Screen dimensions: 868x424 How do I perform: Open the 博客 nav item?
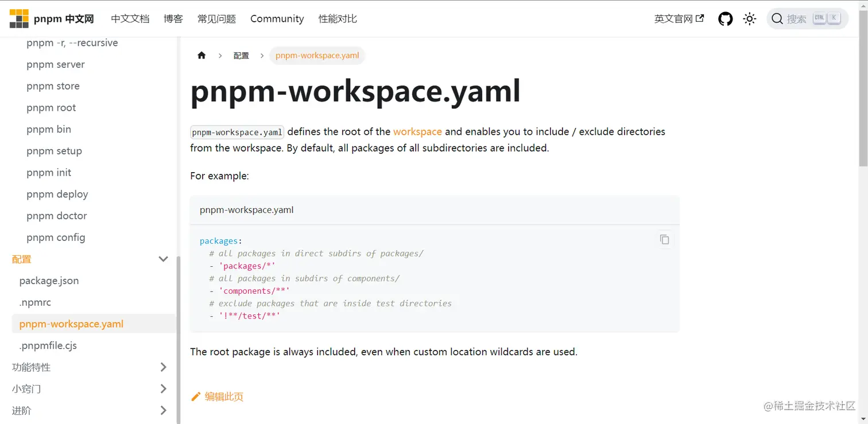coord(173,19)
